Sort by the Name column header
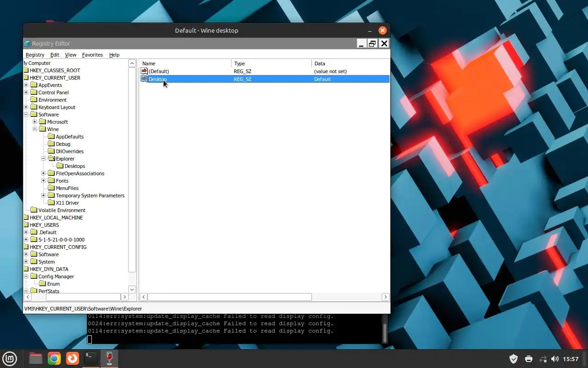Viewport: 588px width, 368px height. point(186,63)
